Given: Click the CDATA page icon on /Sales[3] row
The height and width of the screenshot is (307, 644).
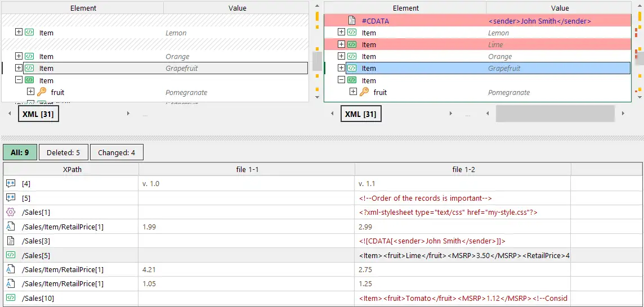Looking at the screenshot, I should click(11, 241).
